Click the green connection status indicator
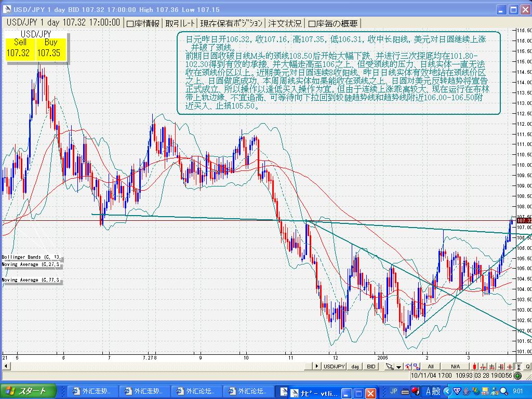This screenshot has width=532, height=399. click(x=518, y=376)
